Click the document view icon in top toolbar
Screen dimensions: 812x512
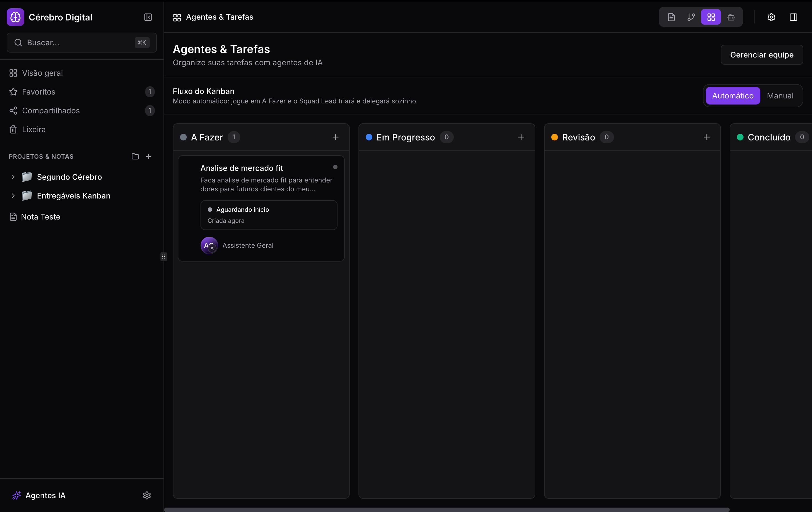point(671,17)
